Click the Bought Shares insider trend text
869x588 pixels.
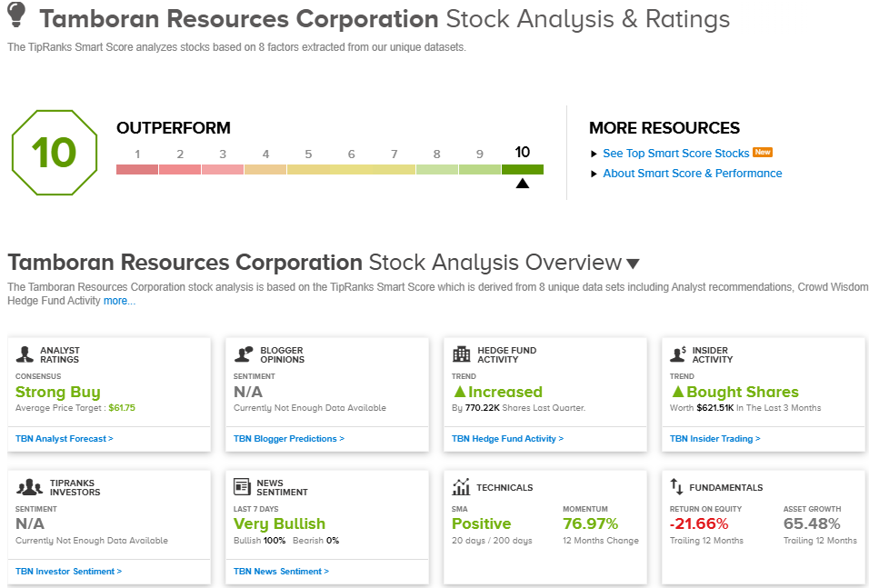pyautogui.click(x=743, y=392)
